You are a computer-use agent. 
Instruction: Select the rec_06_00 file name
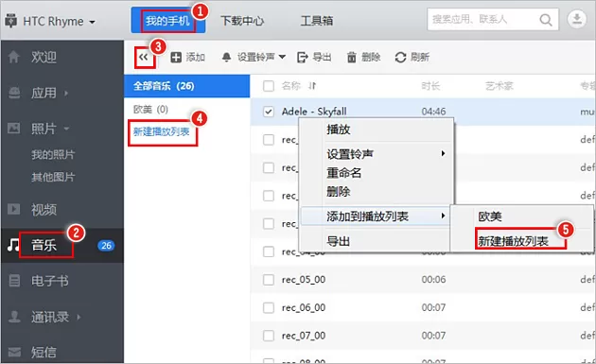pyautogui.click(x=304, y=308)
